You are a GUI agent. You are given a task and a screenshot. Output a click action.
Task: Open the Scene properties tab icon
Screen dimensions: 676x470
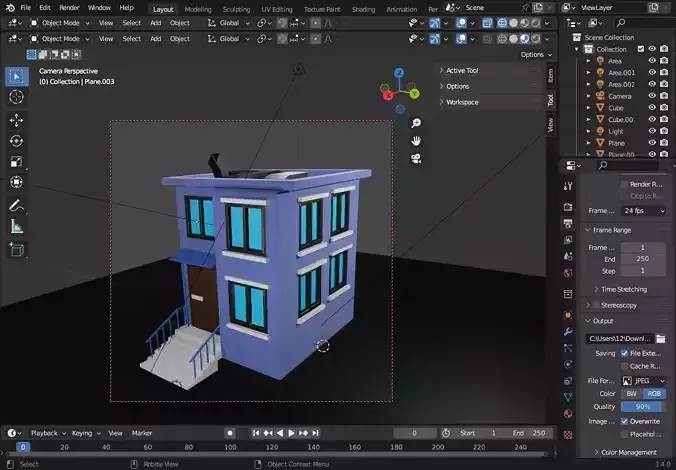[568, 256]
